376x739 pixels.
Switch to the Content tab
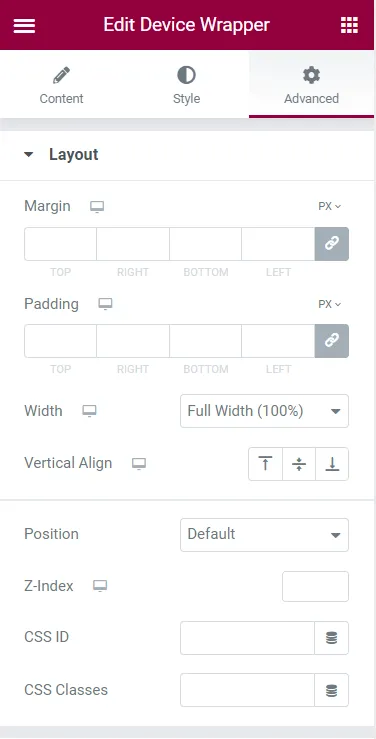pos(61,85)
